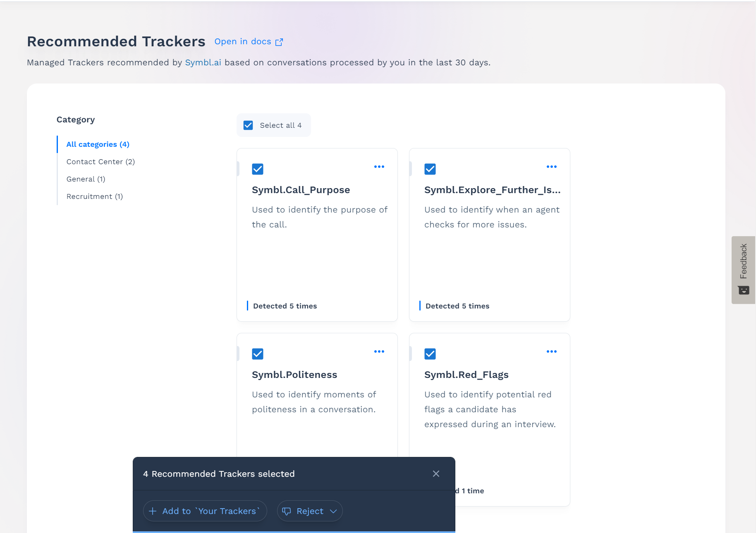Uncheck the Select all 4 checkbox
Viewport: 756px width, 533px height.
248,125
